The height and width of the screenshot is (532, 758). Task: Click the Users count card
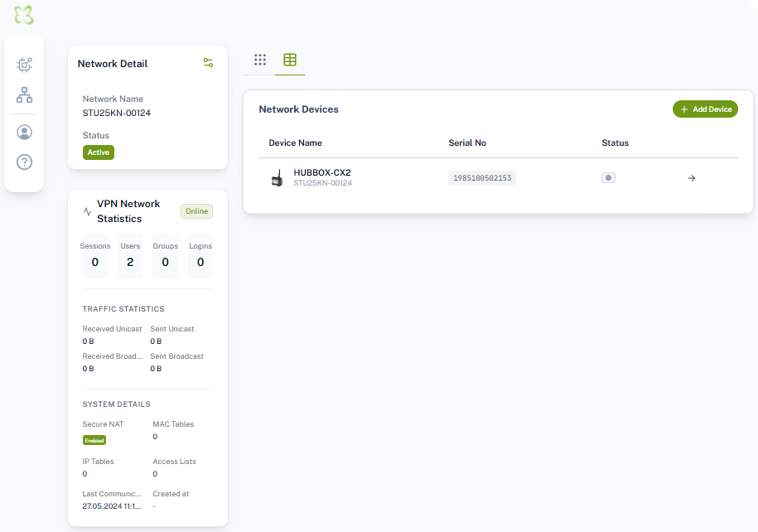coord(130,256)
